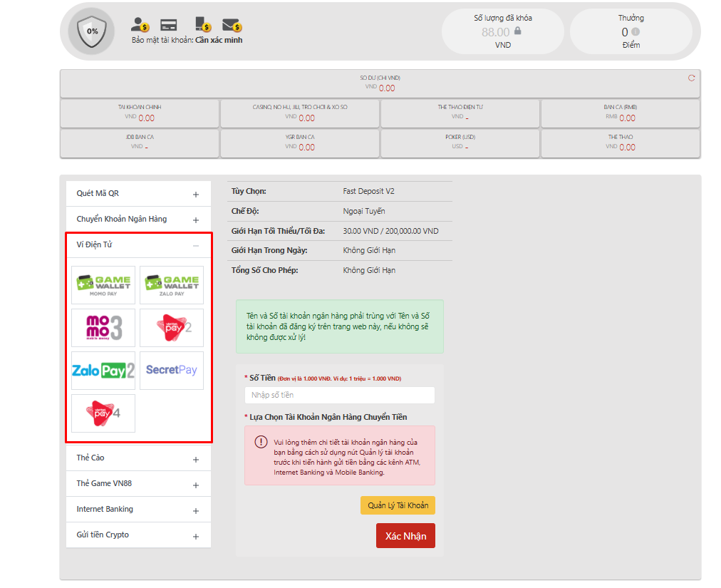This screenshot has width=721, height=588.
Task: Click the personal profile verification icon
Action: click(140, 24)
